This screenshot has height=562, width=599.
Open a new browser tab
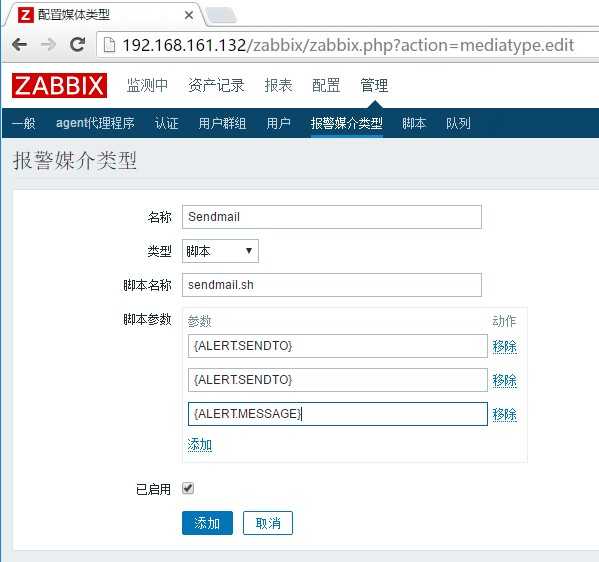221,15
